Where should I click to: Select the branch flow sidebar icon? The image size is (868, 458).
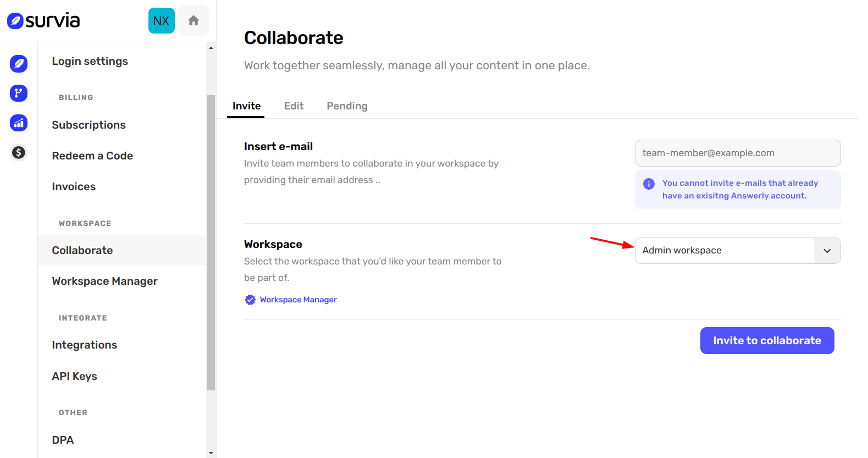click(19, 93)
